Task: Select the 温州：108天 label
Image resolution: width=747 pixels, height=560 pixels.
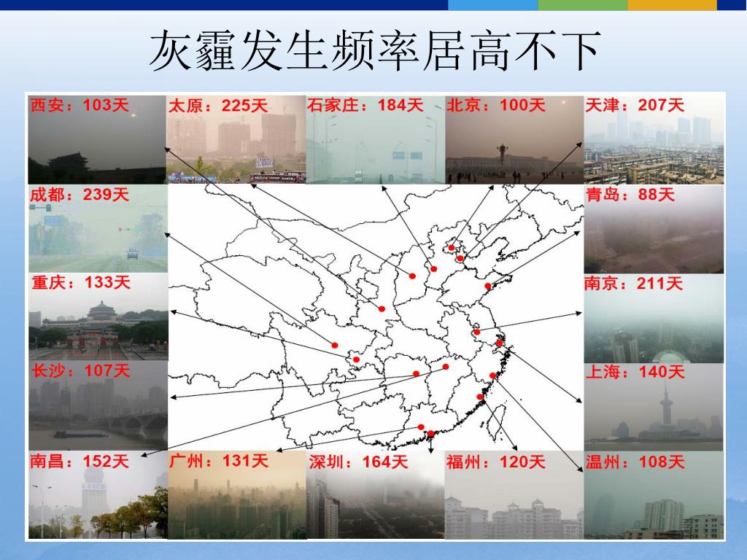Action: (635, 462)
